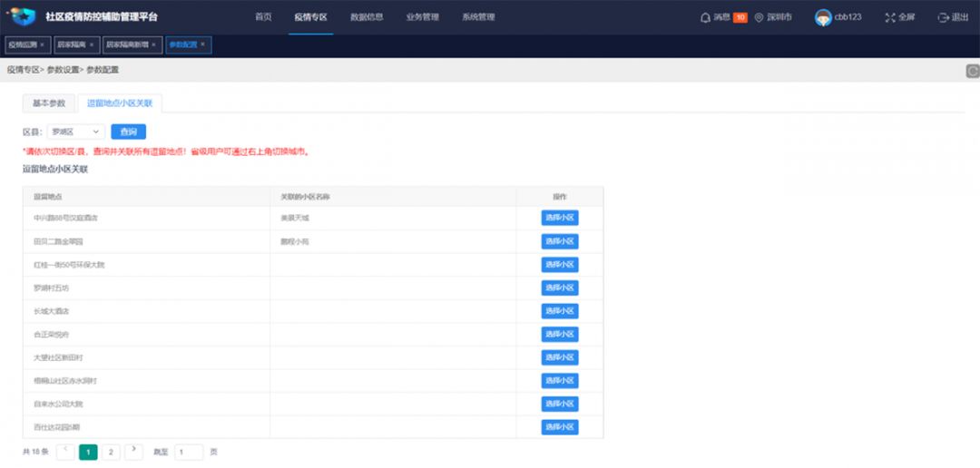Open the 业务管理 menu

click(423, 17)
